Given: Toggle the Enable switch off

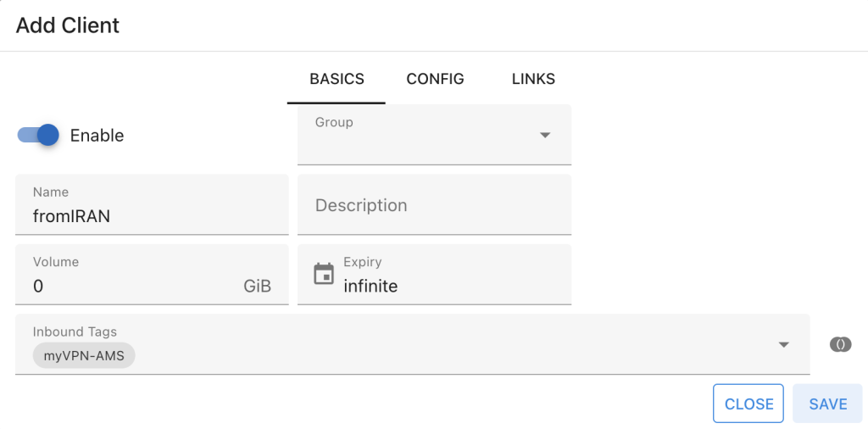Looking at the screenshot, I should (x=38, y=135).
